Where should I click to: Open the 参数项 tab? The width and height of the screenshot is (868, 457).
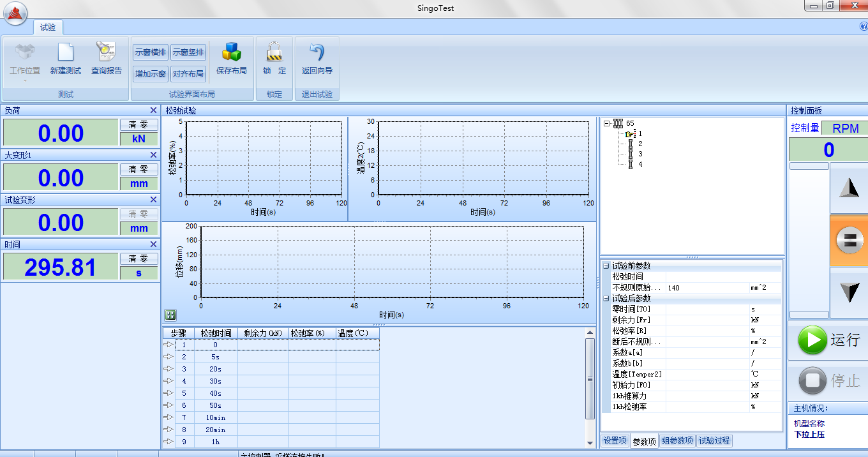(x=645, y=441)
